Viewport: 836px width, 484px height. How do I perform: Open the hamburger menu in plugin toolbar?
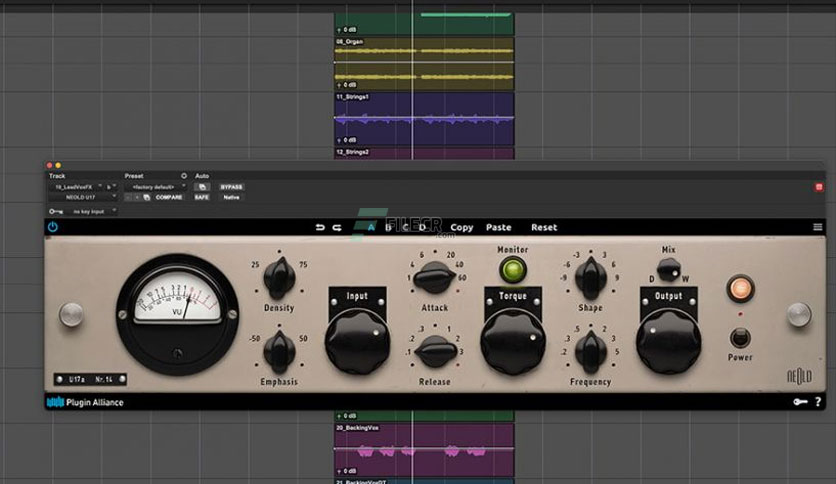point(817,227)
